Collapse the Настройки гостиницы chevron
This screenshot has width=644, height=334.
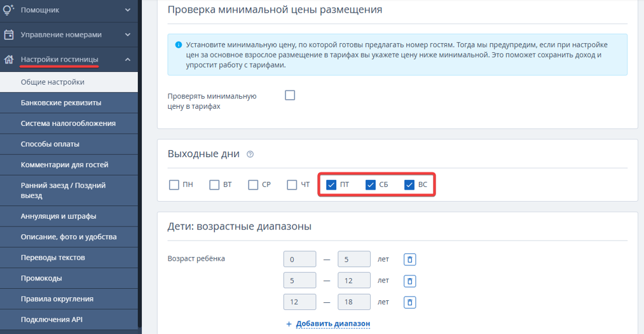[x=128, y=60]
